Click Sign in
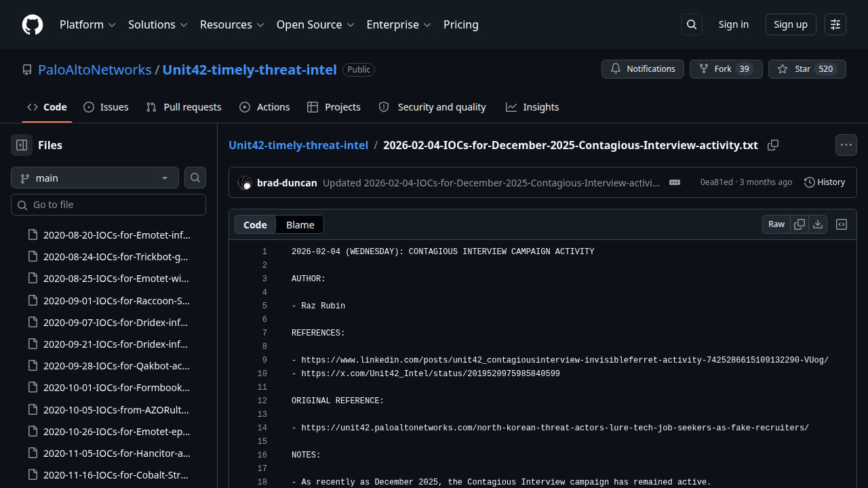Viewport: 868px width, 488px height. [734, 24]
